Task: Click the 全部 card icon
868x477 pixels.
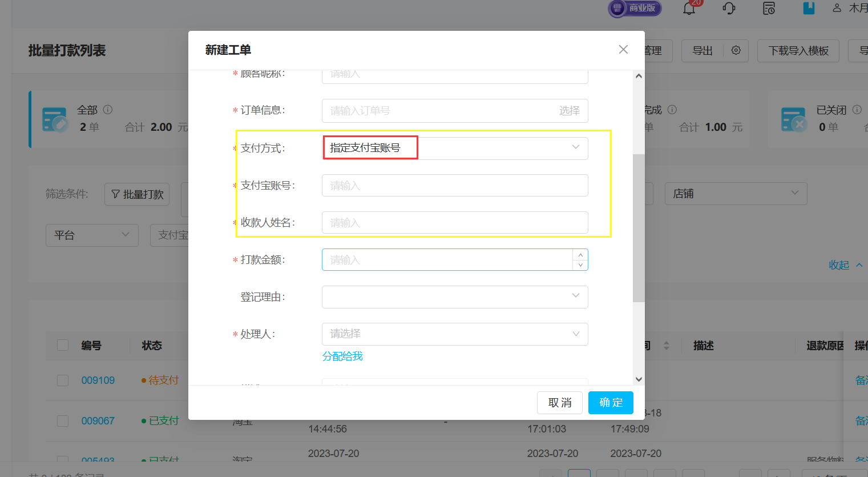Action: (x=55, y=119)
